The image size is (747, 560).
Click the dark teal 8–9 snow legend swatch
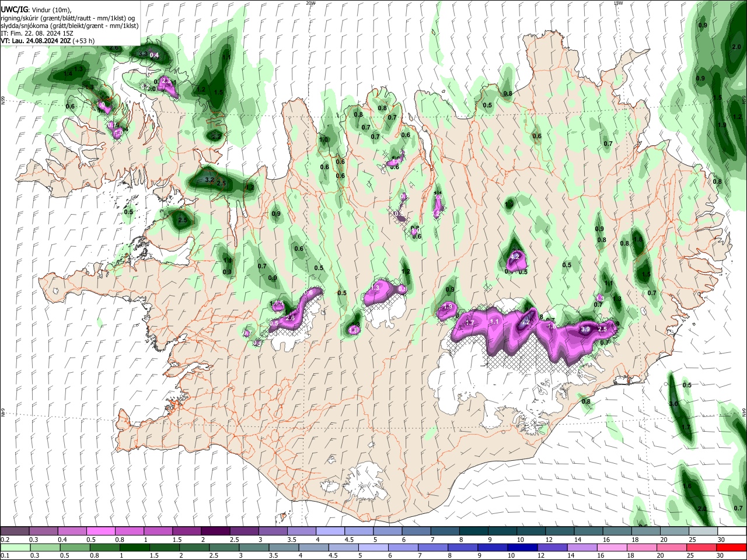[474, 531]
